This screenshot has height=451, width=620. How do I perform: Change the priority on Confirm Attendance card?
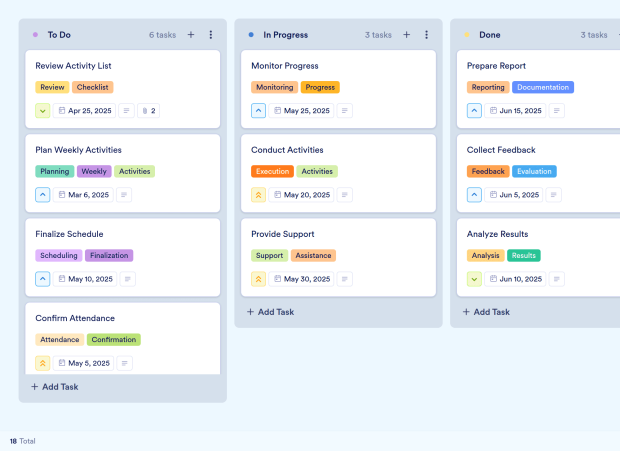pos(43,363)
